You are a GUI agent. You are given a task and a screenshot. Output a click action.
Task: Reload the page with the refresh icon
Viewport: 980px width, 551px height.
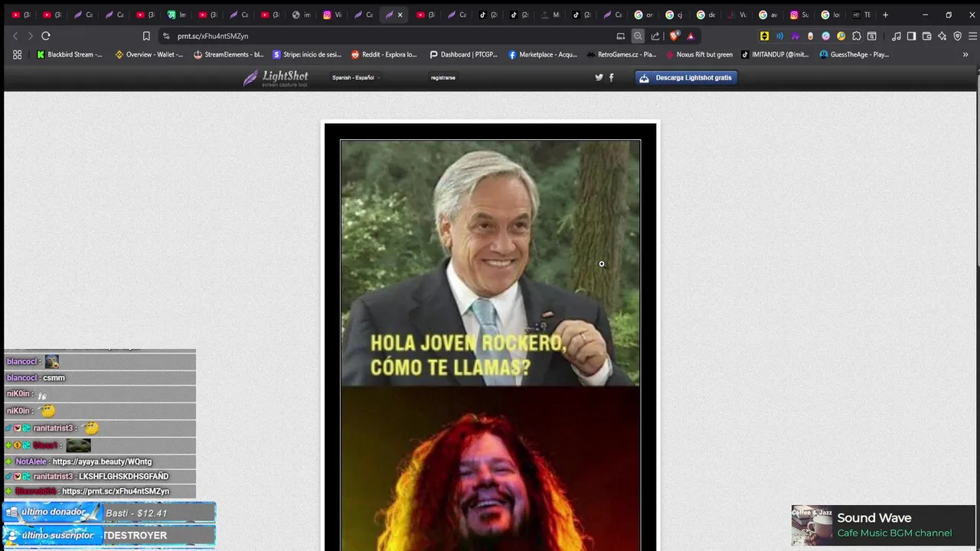(x=46, y=36)
